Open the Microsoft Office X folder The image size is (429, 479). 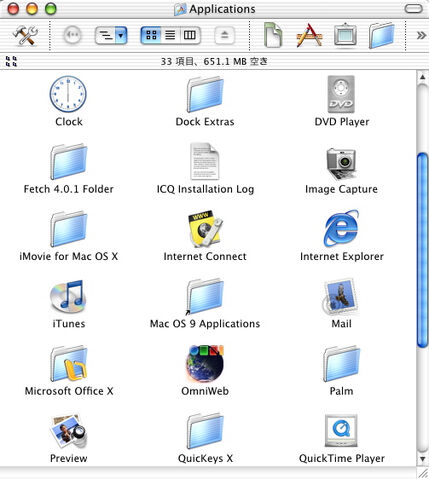pos(69,364)
